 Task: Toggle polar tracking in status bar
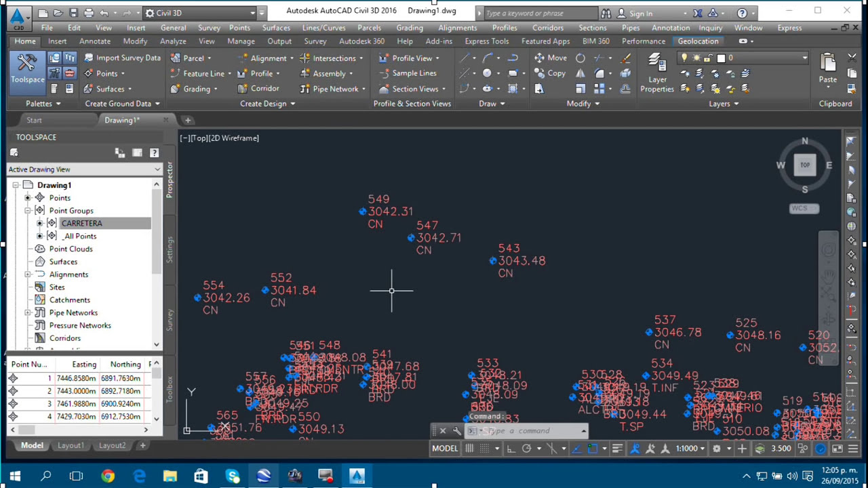coord(526,448)
